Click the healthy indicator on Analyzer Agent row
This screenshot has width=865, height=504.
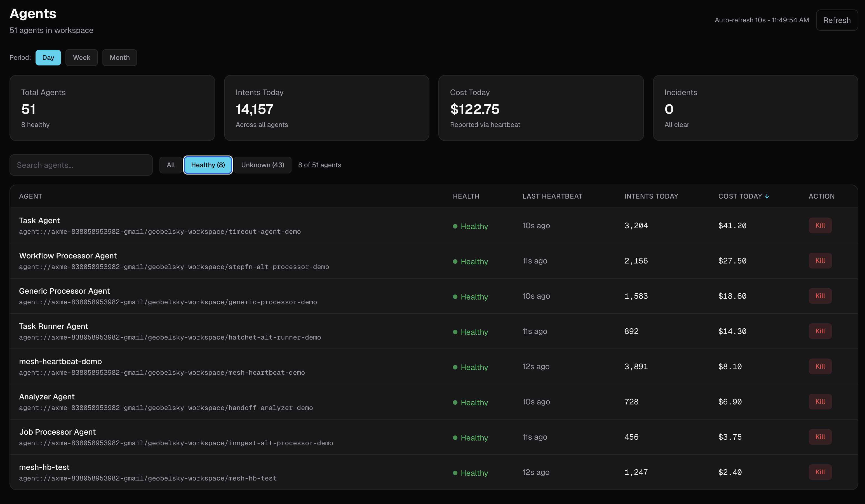coord(455,402)
